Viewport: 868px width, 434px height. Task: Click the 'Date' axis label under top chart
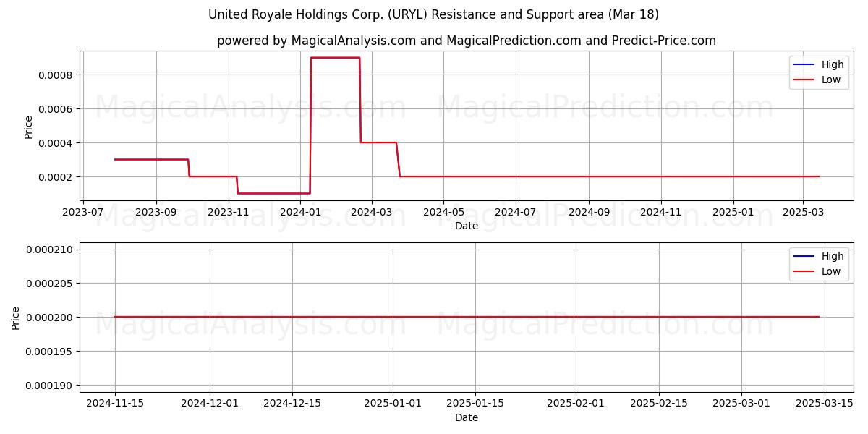coord(467,226)
